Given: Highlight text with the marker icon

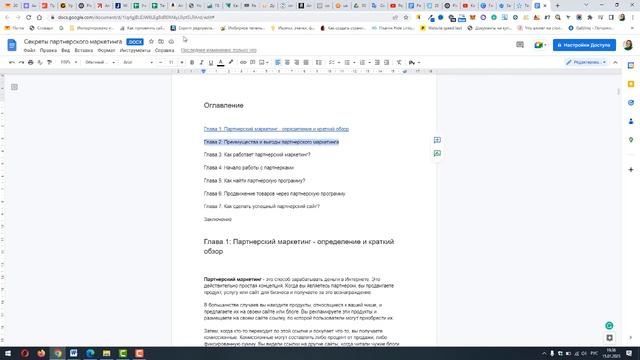Looking at the screenshot, I should [231, 62].
